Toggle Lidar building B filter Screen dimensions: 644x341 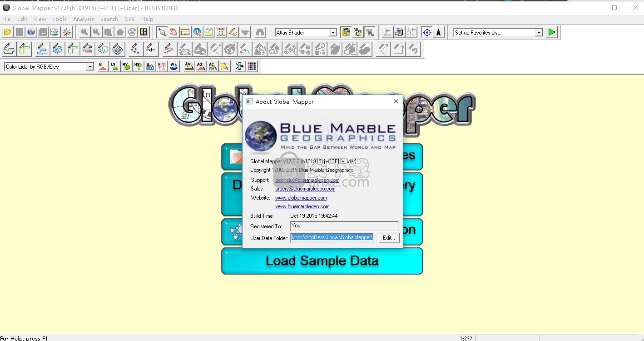coord(150,67)
